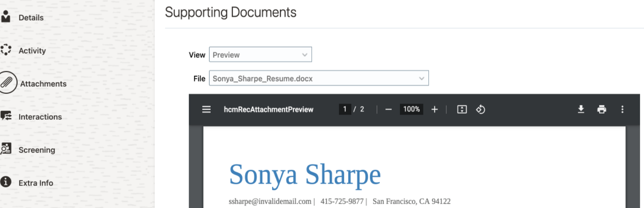Open the PDF viewer more actions menu
644x208 pixels.
pyautogui.click(x=622, y=110)
